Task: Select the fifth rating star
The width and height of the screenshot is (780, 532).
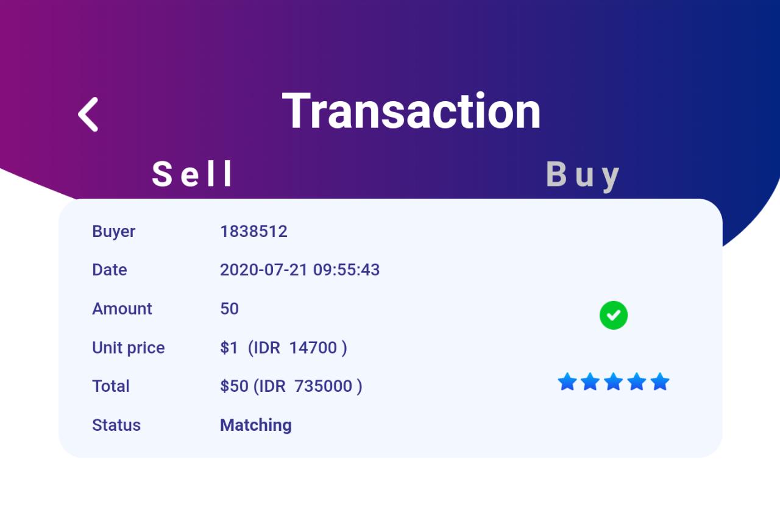Action: pos(660,382)
